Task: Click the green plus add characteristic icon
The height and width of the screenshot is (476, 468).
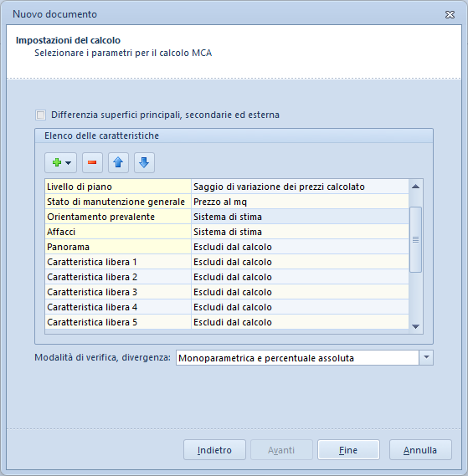Action: (x=57, y=163)
